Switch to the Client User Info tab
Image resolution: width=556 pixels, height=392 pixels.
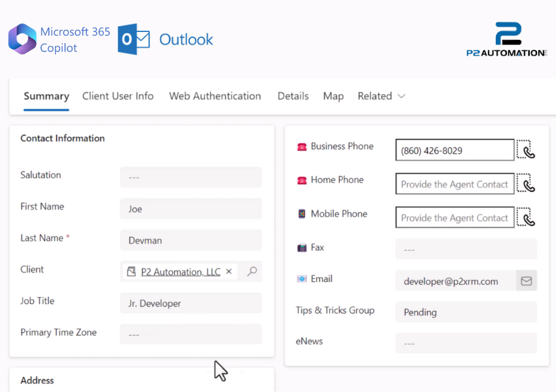(118, 95)
